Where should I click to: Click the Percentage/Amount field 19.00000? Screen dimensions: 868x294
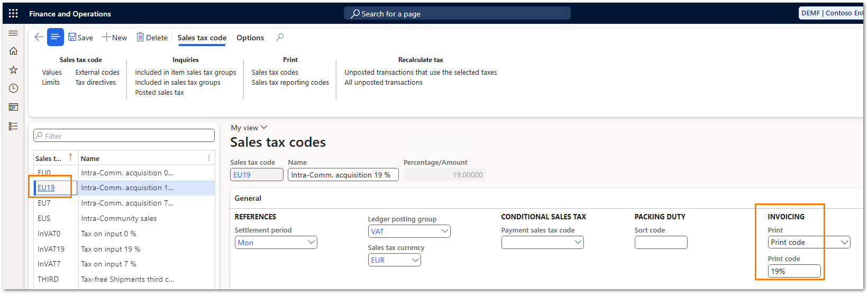444,174
